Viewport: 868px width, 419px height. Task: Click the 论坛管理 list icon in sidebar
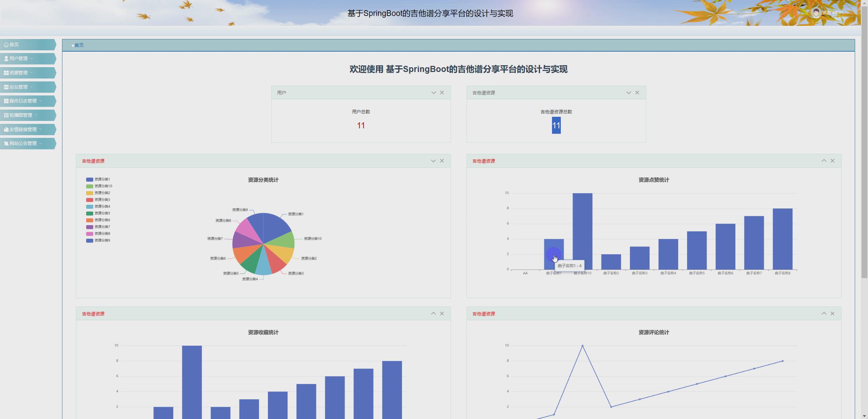(x=5, y=87)
